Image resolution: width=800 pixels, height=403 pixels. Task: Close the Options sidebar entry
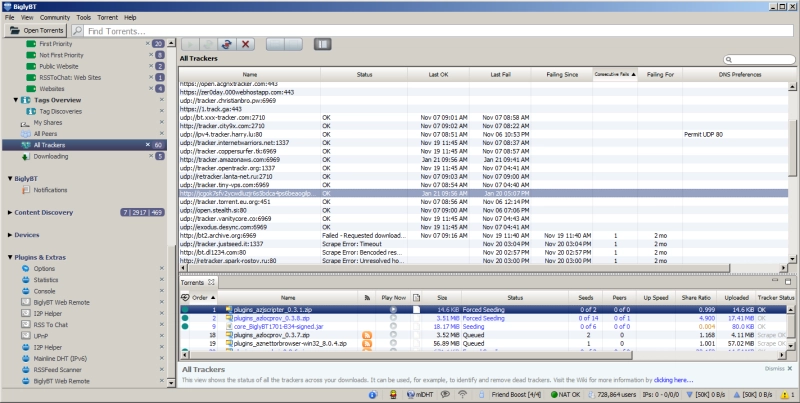pyautogui.click(x=162, y=268)
